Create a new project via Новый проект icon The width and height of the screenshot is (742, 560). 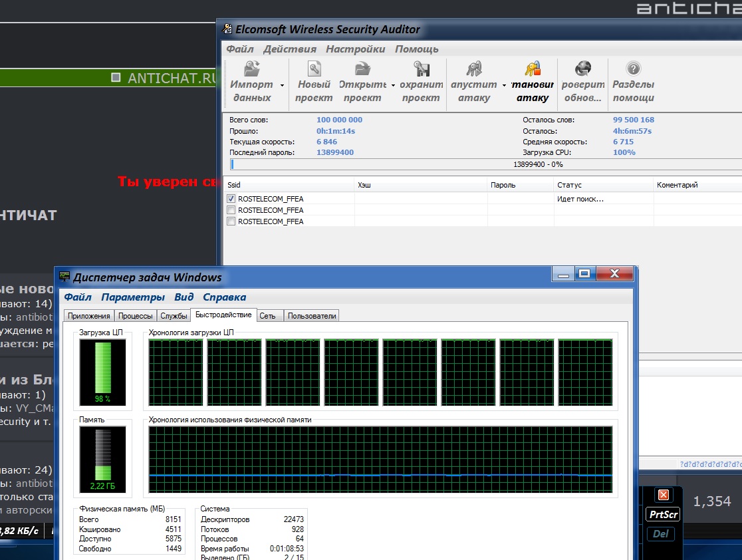[314, 69]
